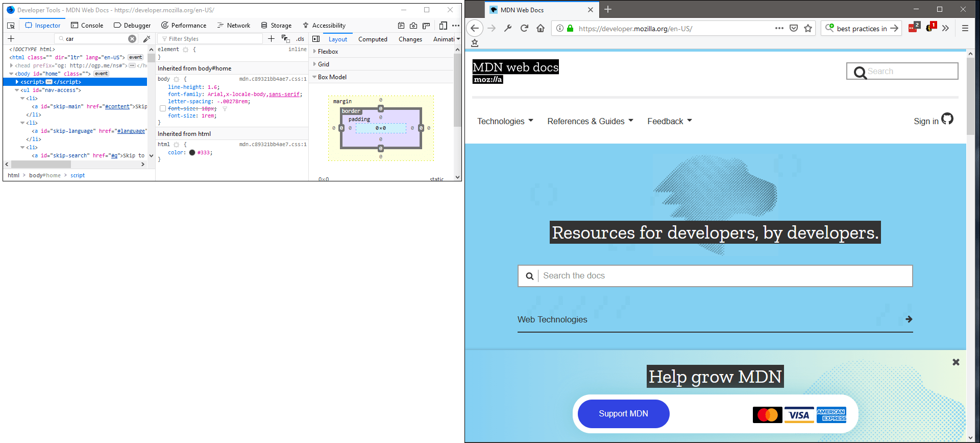Go forward in Firefox browser
The width and height of the screenshot is (980, 443).
pos(492,28)
